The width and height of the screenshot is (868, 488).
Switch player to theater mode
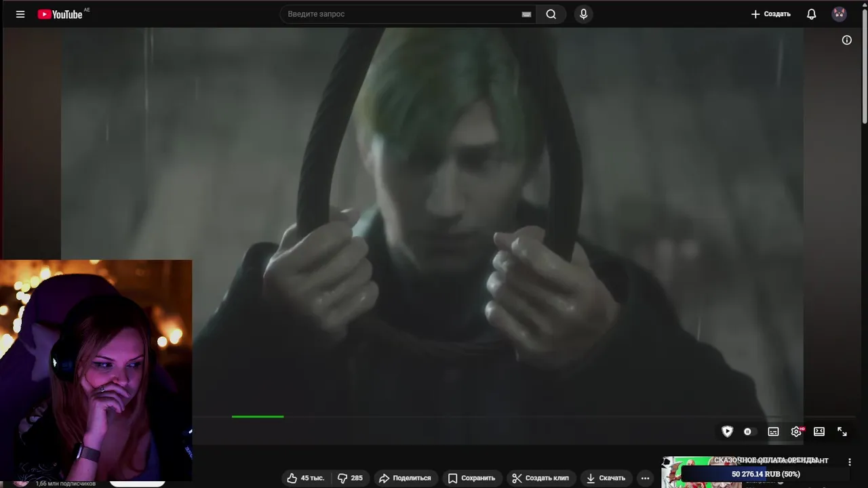[819, 432]
